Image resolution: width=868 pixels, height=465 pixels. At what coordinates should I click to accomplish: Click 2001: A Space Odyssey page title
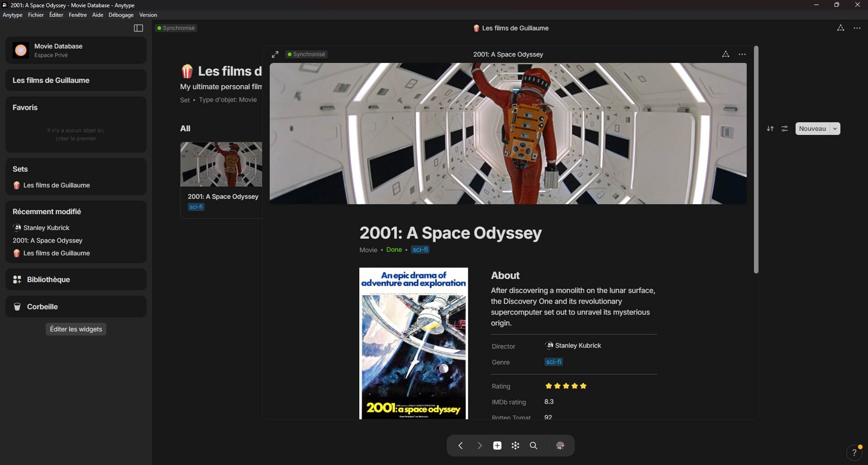450,233
